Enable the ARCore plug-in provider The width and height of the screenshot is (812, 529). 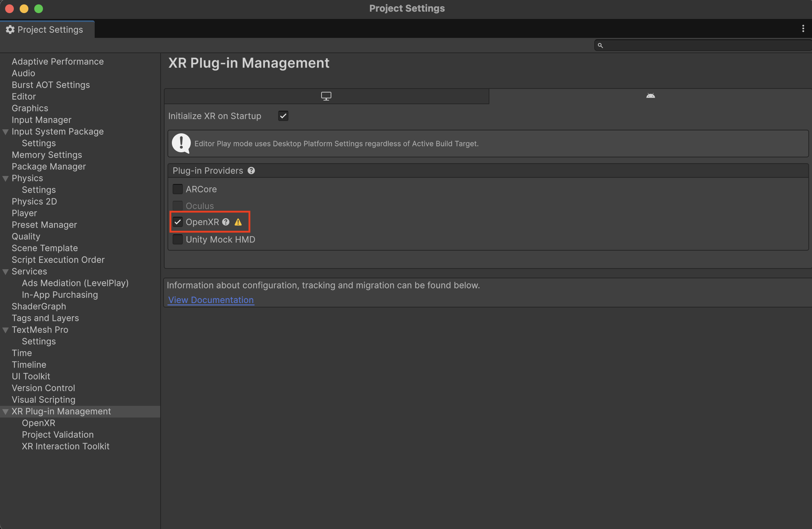point(178,189)
